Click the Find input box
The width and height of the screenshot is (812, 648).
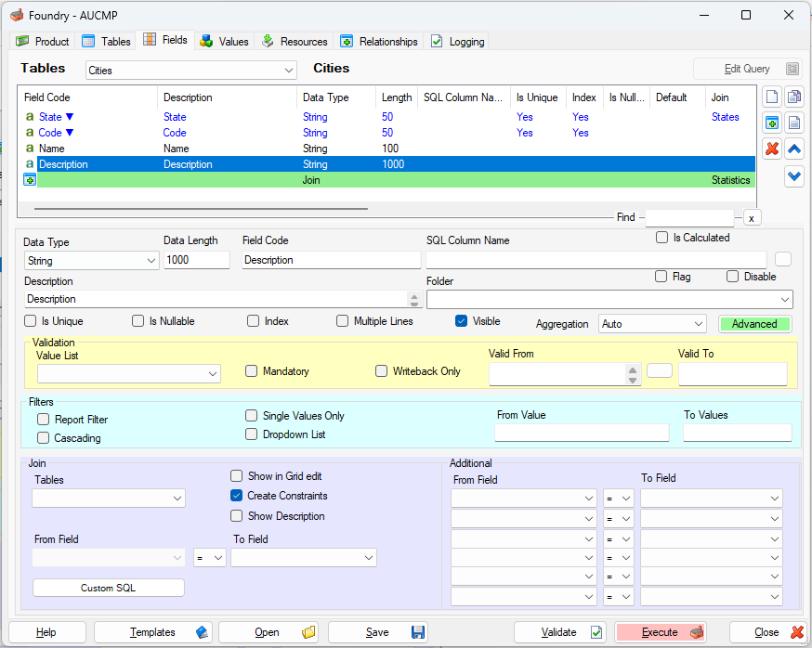(x=689, y=218)
